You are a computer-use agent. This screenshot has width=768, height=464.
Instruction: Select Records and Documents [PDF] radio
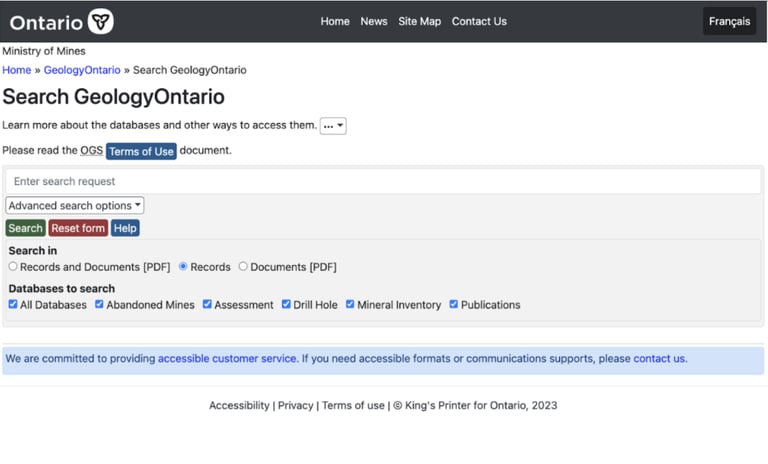pos(13,266)
